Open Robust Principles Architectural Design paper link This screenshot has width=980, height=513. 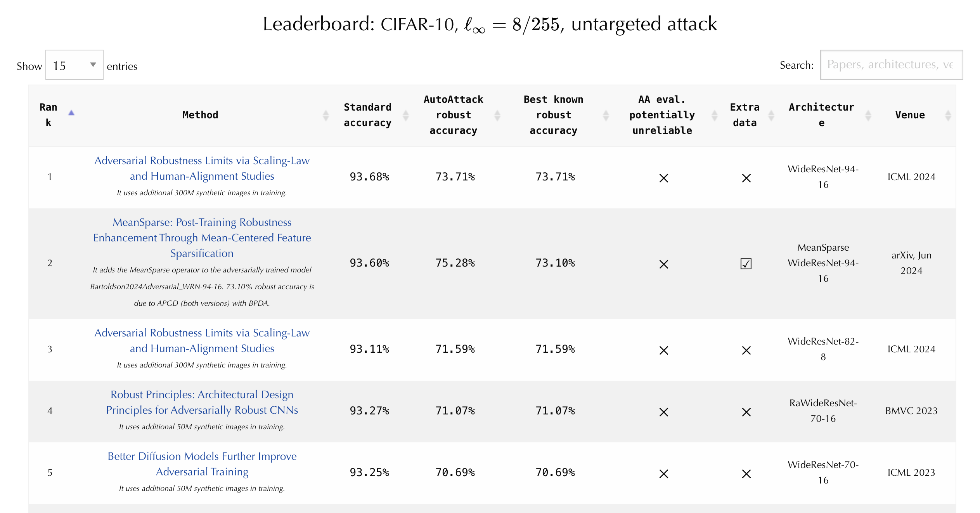[202, 402]
